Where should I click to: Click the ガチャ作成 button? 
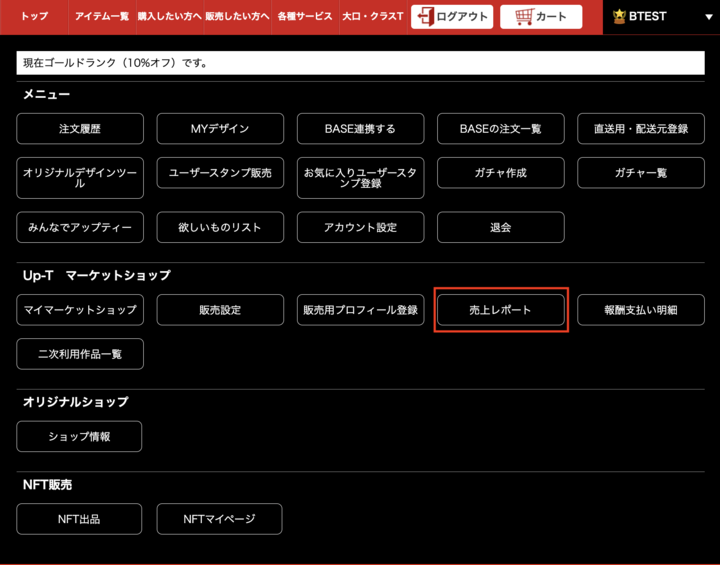pyautogui.click(x=501, y=173)
